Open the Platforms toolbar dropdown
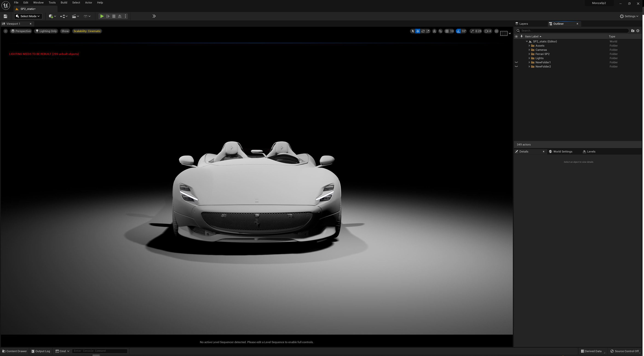 pos(87,16)
